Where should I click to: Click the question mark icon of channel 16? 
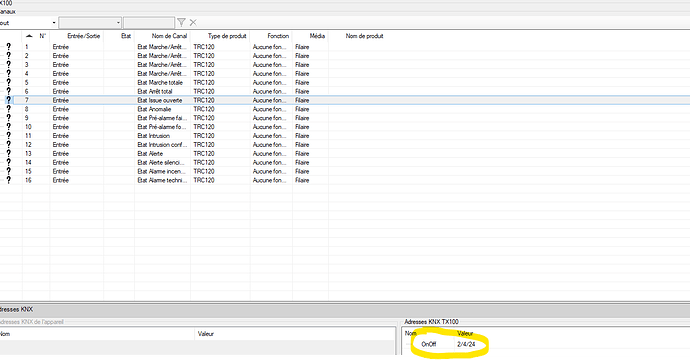click(x=8, y=180)
